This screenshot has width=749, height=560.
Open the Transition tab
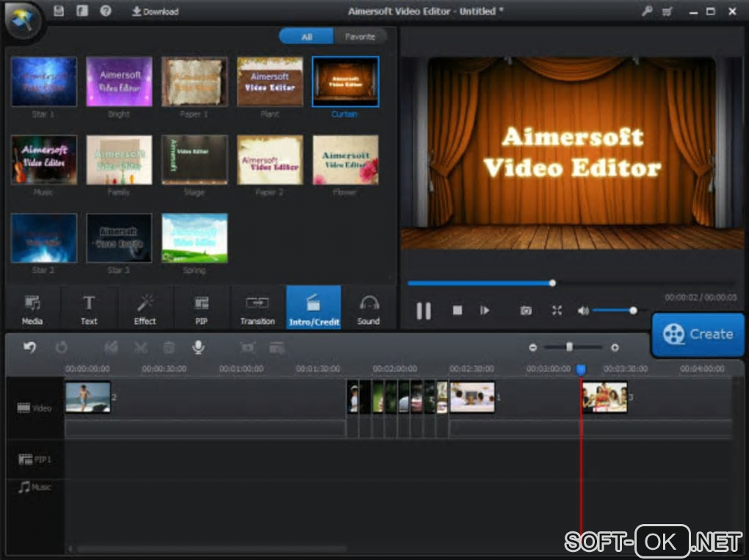pyautogui.click(x=257, y=308)
